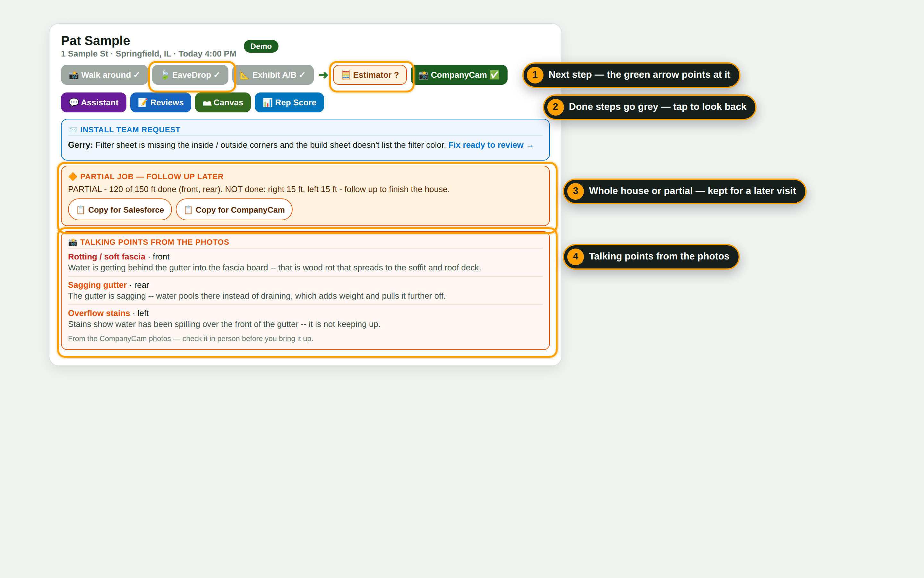The width and height of the screenshot is (924, 578).
Task: Click the green checkmark on CompanyCam
Action: [494, 75]
